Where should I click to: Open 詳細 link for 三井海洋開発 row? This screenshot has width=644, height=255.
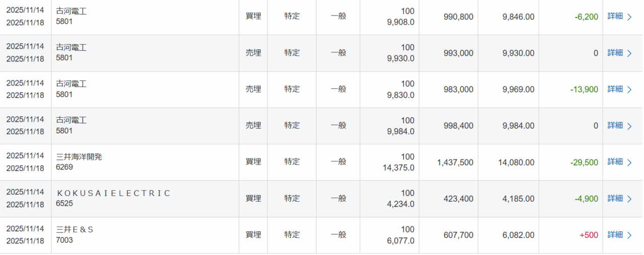[615, 162]
